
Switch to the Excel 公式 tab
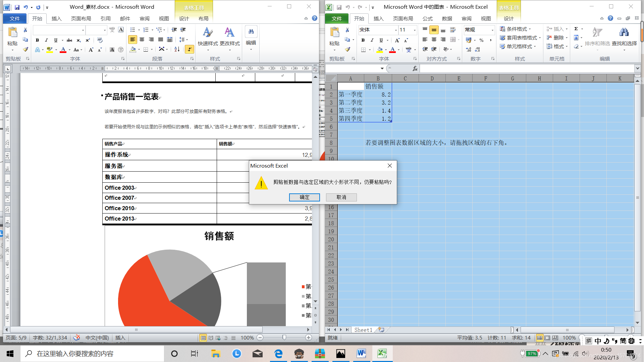pos(427,18)
